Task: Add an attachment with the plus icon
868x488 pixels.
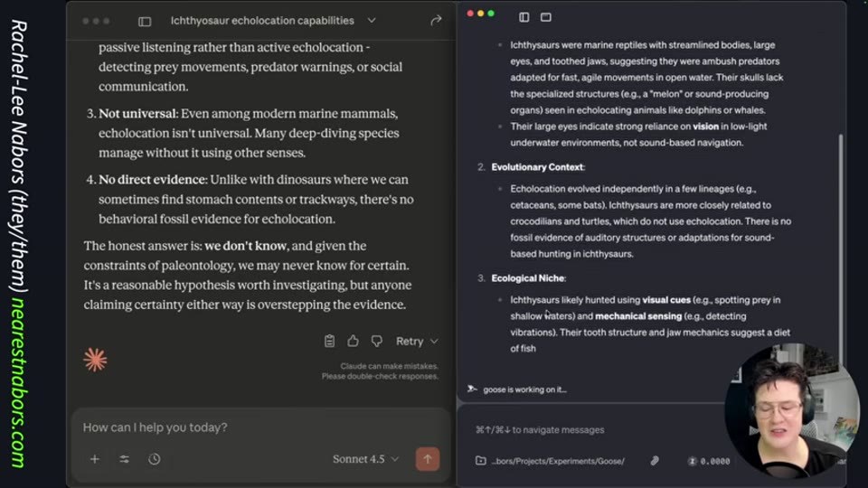Action: click(x=95, y=459)
